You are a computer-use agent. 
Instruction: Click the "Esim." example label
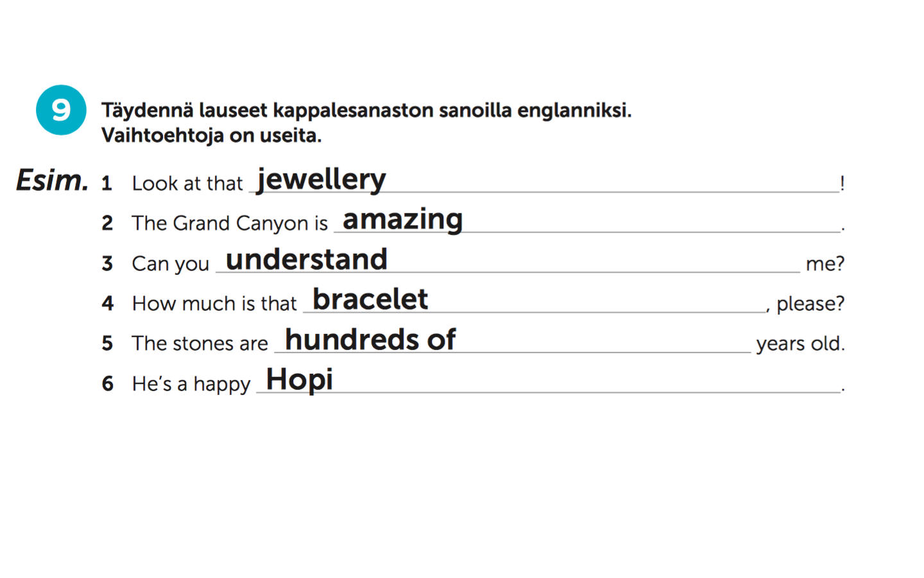click(52, 180)
